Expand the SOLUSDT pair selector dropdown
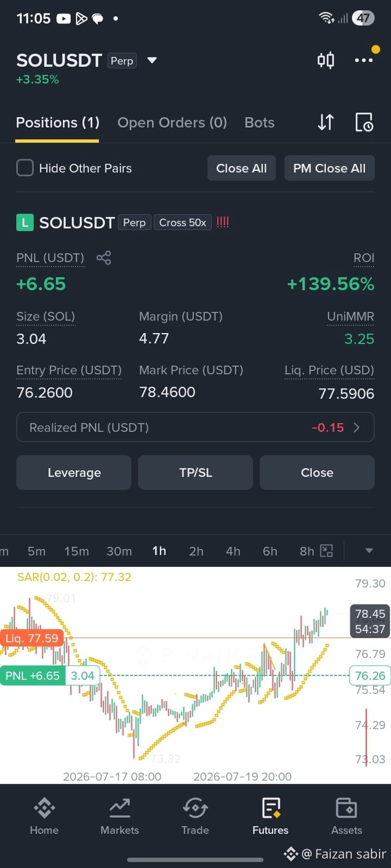Screen dimensions: 391x868 pyautogui.click(x=152, y=60)
